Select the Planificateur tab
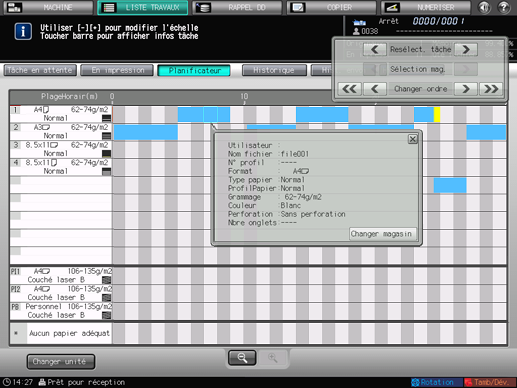This screenshot has height=388, width=517. (x=194, y=70)
